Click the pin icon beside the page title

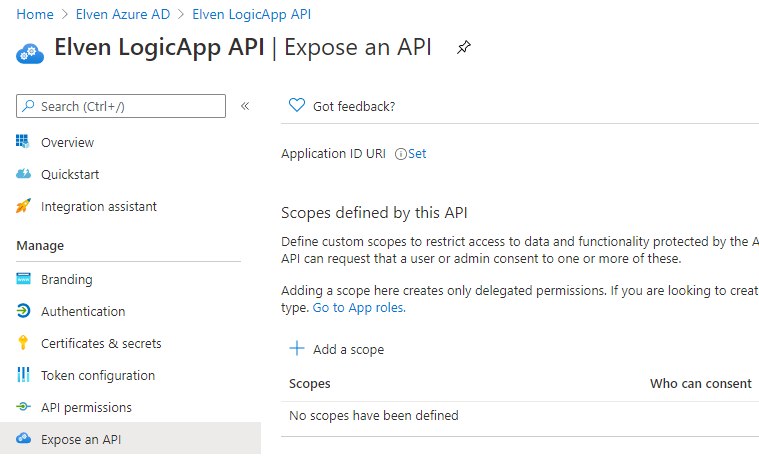[x=464, y=47]
